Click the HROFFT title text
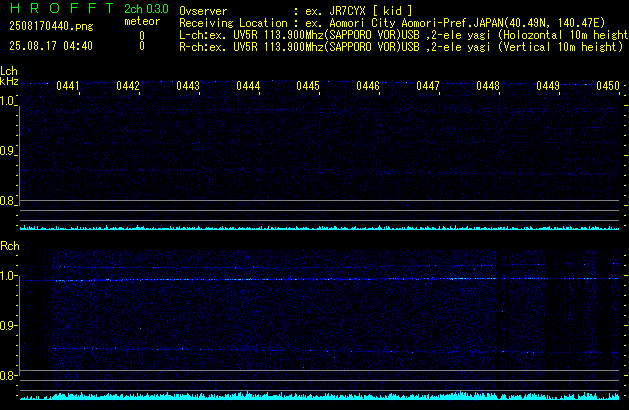Image resolution: width=629 pixels, height=410 pixels. (x=62, y=8)
